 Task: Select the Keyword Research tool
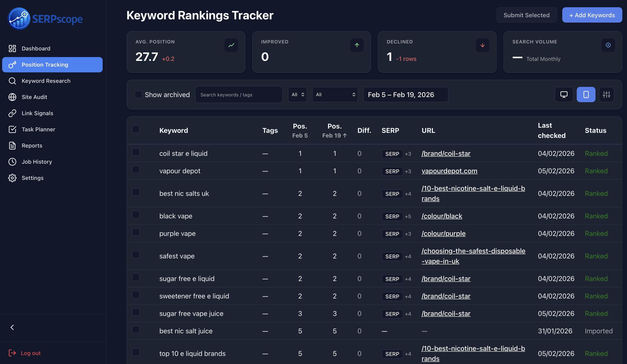[46, 80]
